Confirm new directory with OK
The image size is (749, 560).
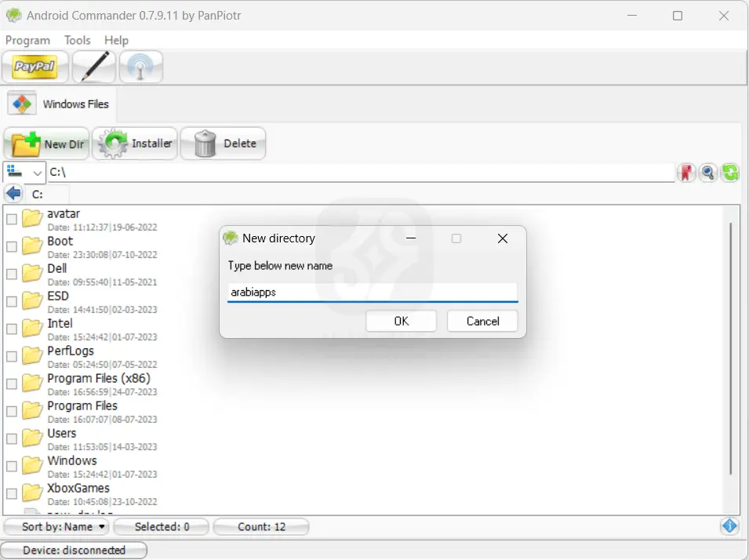pyautogui.click(x=401, y=321)
